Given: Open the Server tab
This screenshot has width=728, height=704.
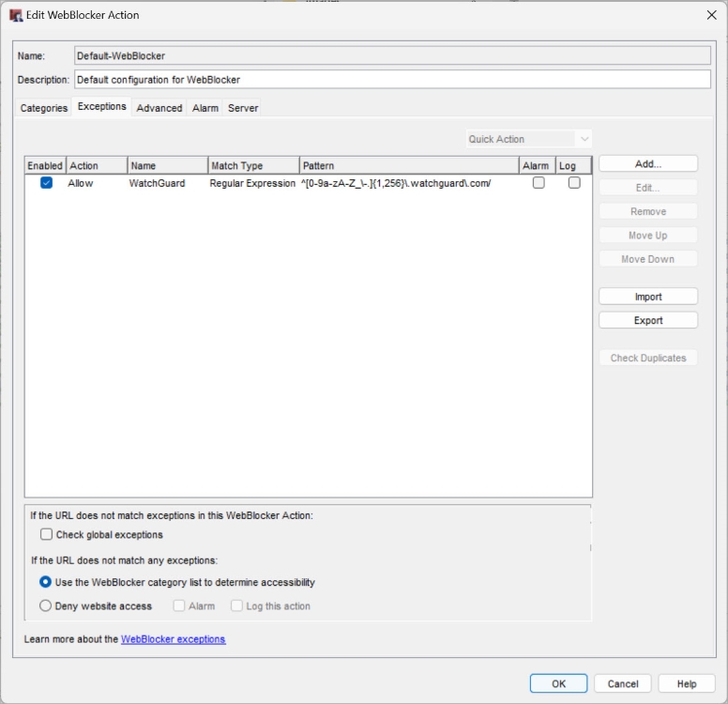Looking at the screenshot, I should [x=243, y=108].
